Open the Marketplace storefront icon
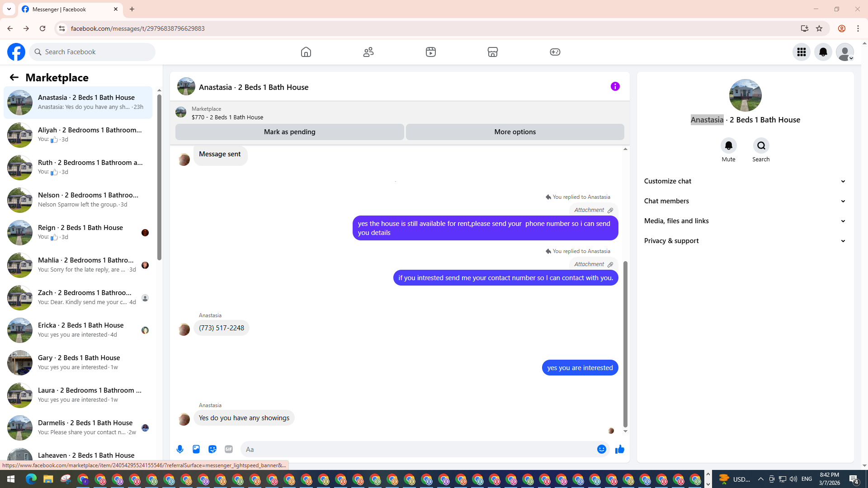The width and height of the screenshot is (868, 488). [493, 52]
